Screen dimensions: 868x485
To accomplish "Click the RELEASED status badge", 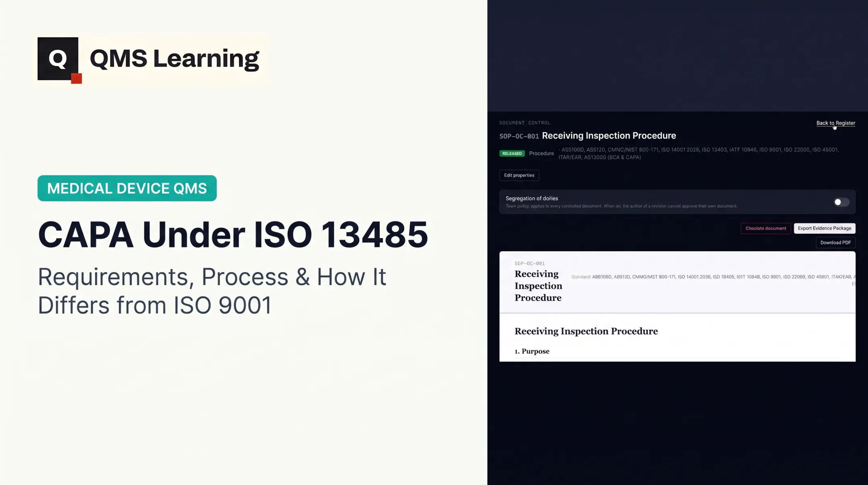I will click(x=512, y=154).
